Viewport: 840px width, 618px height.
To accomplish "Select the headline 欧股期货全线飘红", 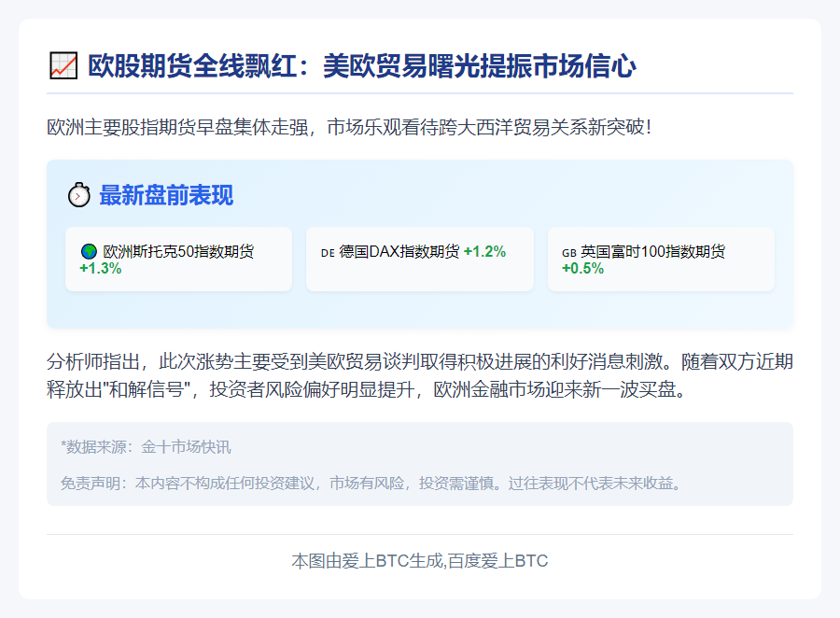I will pyautogui.click(x=362, y=66).
